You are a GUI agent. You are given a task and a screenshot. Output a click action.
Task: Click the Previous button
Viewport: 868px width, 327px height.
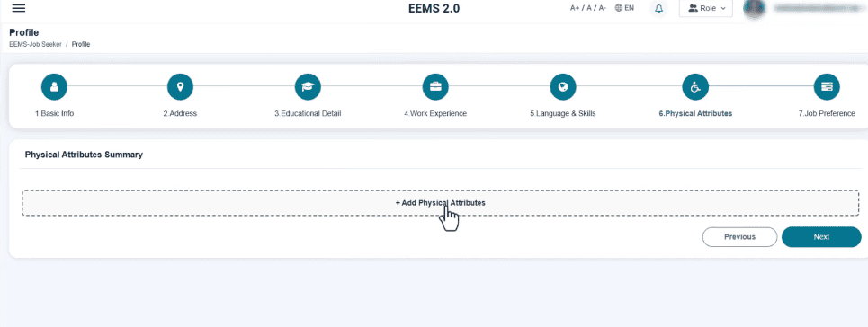click(739, 237)
